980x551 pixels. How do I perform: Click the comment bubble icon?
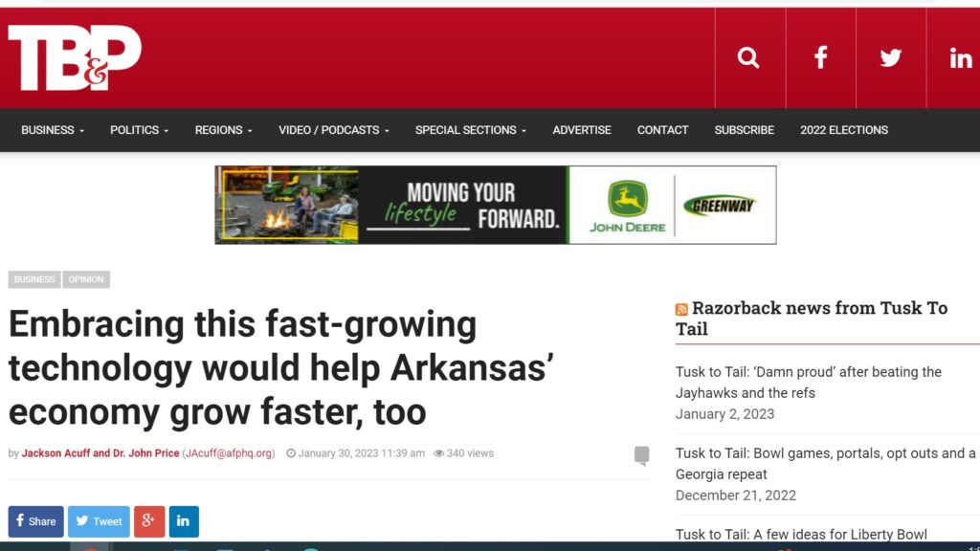tap(641, 455)
